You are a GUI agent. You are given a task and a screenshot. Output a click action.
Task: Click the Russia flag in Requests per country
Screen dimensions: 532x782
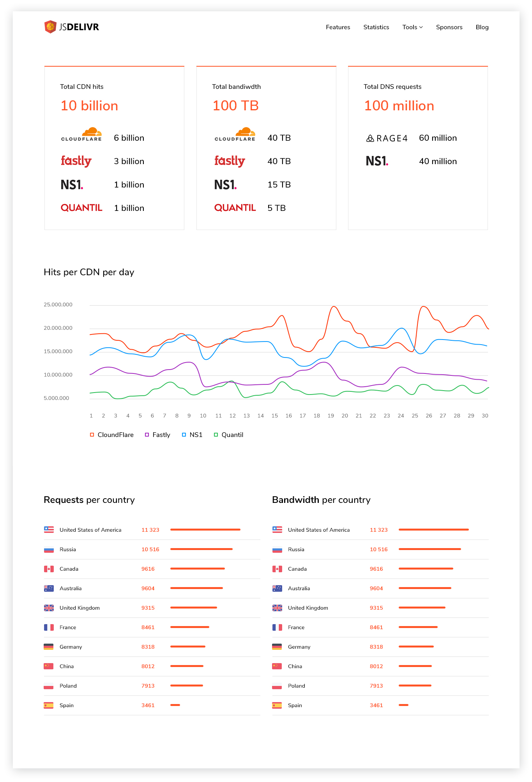click(49, 550)
